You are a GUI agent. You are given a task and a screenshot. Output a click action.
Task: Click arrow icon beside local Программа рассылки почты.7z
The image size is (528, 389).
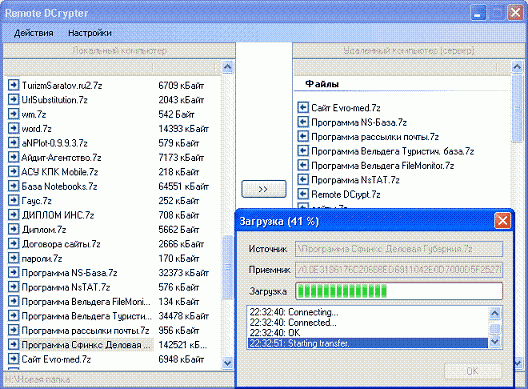click(x=13, y=330)
